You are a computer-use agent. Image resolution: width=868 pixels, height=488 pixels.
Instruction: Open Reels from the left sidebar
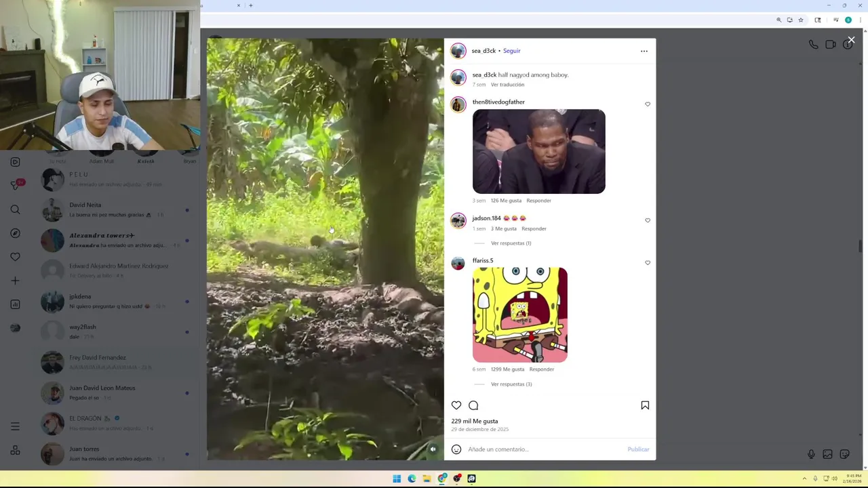pyautogui.click(x=15, y=162)
